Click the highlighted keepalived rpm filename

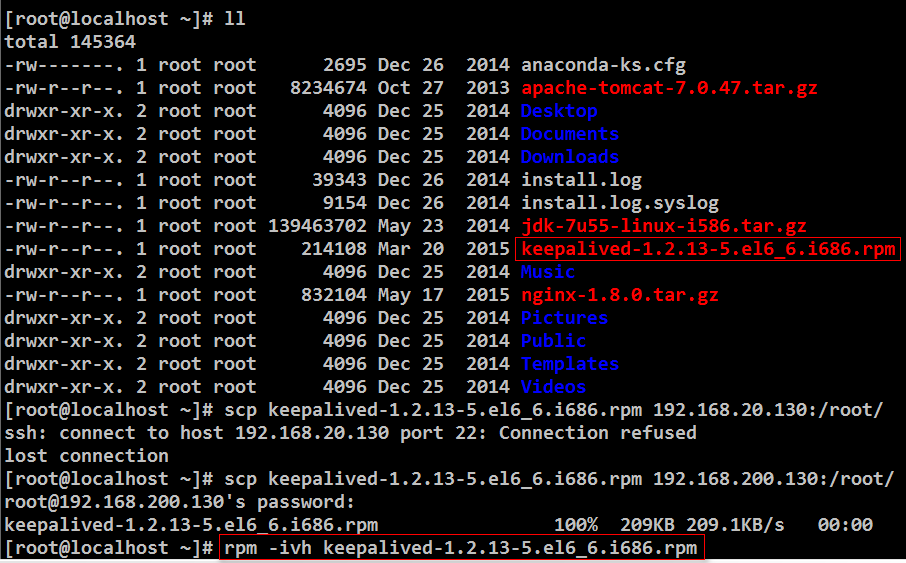(x=708, y=249)
